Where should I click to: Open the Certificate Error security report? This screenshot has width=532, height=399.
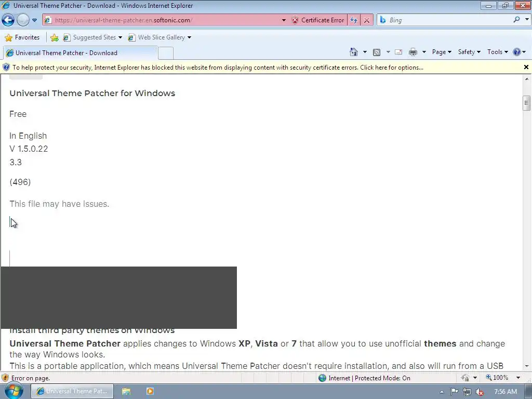[x=317, y=20]
